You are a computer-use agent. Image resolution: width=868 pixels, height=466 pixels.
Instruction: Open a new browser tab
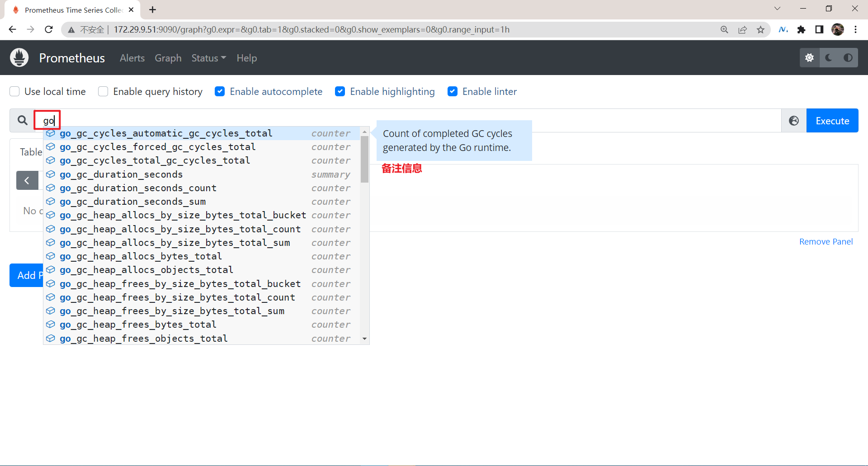(153, 9)
